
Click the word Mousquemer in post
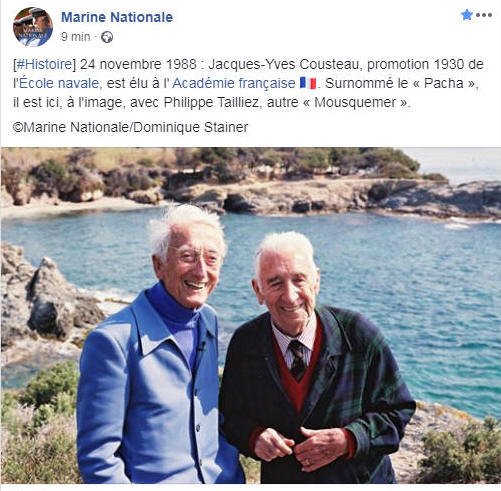click(x=355, y=102)
